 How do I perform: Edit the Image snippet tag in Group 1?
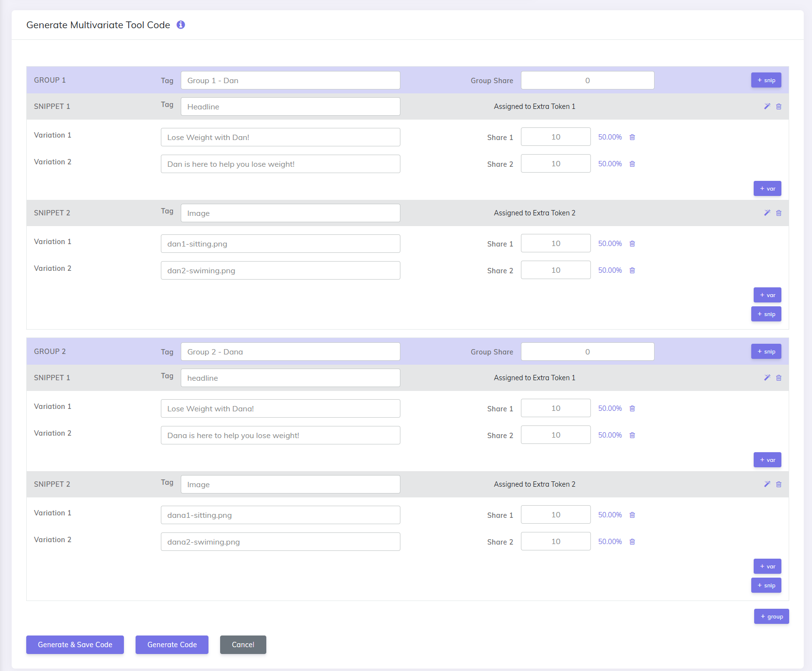290,212
